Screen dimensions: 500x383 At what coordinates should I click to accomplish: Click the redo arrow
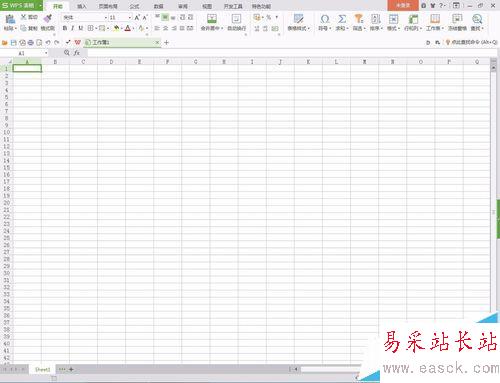[57, 43]
